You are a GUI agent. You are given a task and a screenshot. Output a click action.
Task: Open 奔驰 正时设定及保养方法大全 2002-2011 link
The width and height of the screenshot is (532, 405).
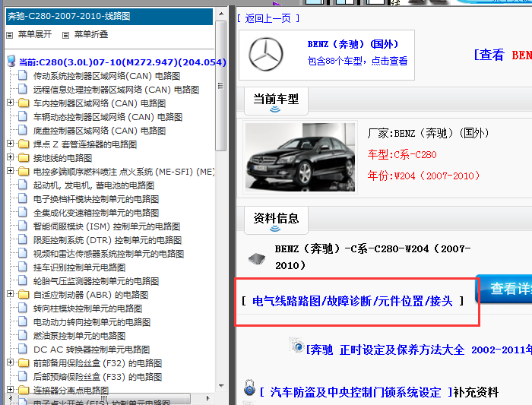click(x=419, y=350)
